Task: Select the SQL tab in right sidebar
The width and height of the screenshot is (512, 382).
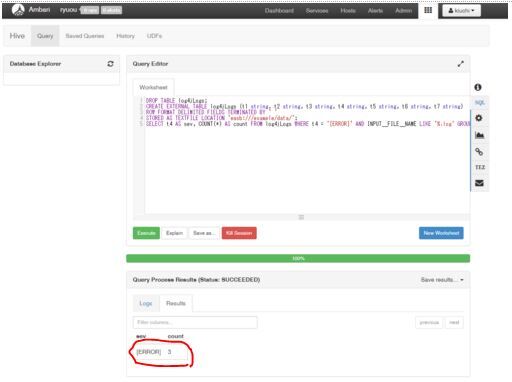Action: [x=480, y=103]
